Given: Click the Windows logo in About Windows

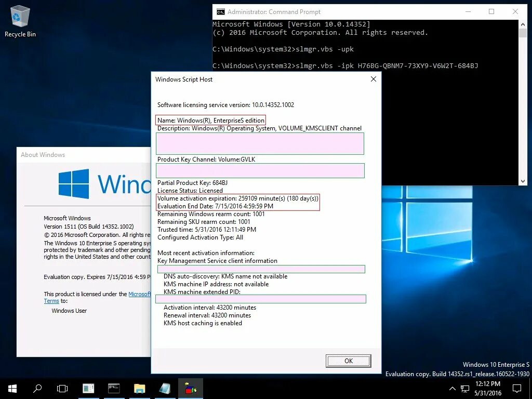Looking at the screenshot, I should pyautogui.click(x=74, y=184).
